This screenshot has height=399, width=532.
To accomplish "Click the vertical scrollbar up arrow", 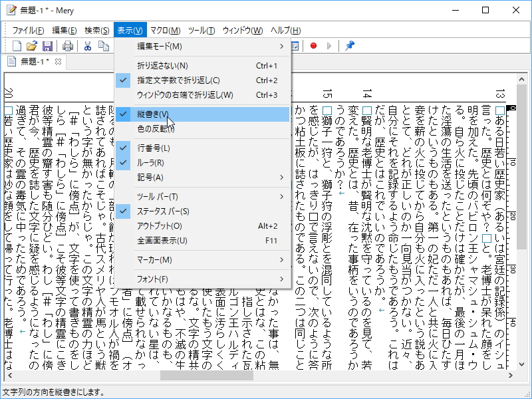I will pyautogui.click(x=523, y=79).
